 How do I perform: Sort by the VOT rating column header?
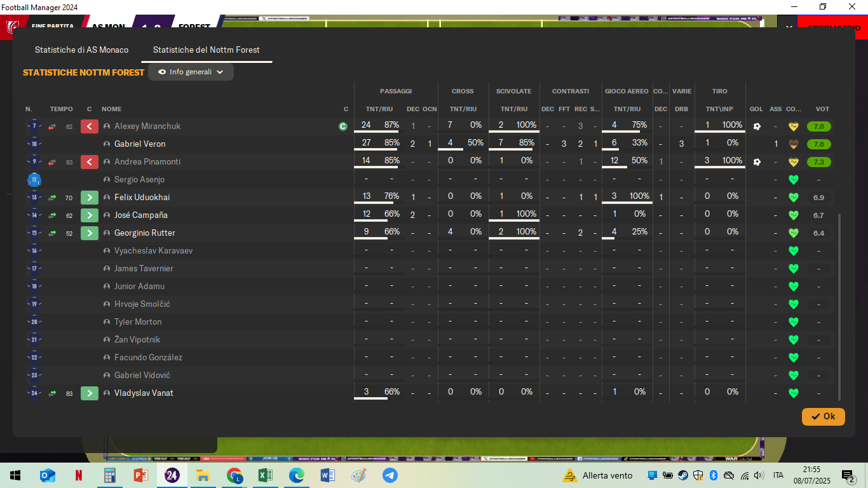click(822, 109)
